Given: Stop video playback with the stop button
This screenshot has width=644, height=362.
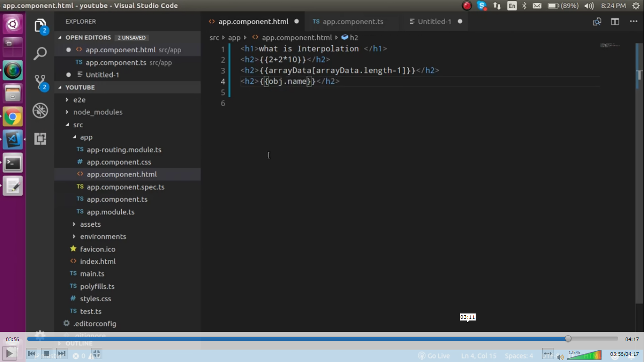Looking at the screenshot, I should [46, 354].
